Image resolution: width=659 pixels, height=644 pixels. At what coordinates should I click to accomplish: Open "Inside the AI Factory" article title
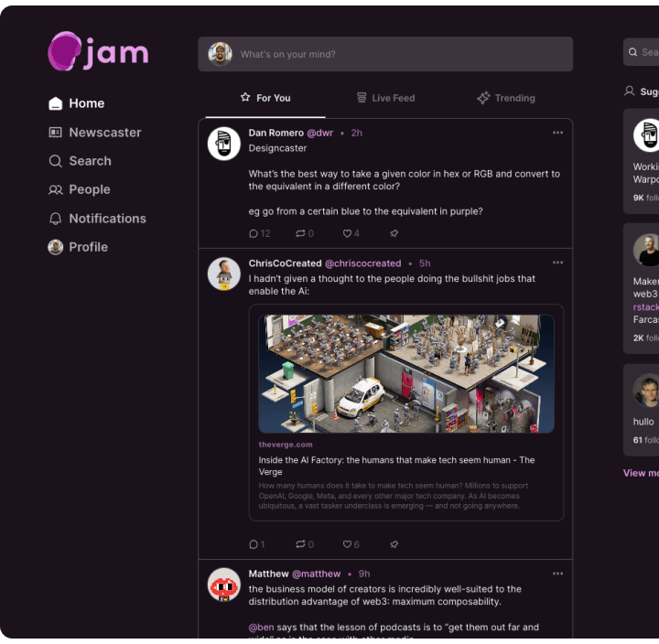pyautogui.click(x=396, y=466)
